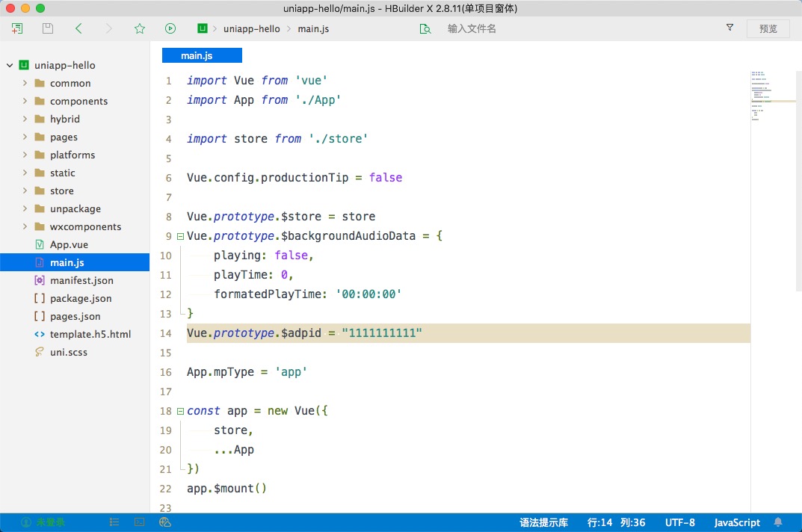Collapse the code block at line 9

180,236
